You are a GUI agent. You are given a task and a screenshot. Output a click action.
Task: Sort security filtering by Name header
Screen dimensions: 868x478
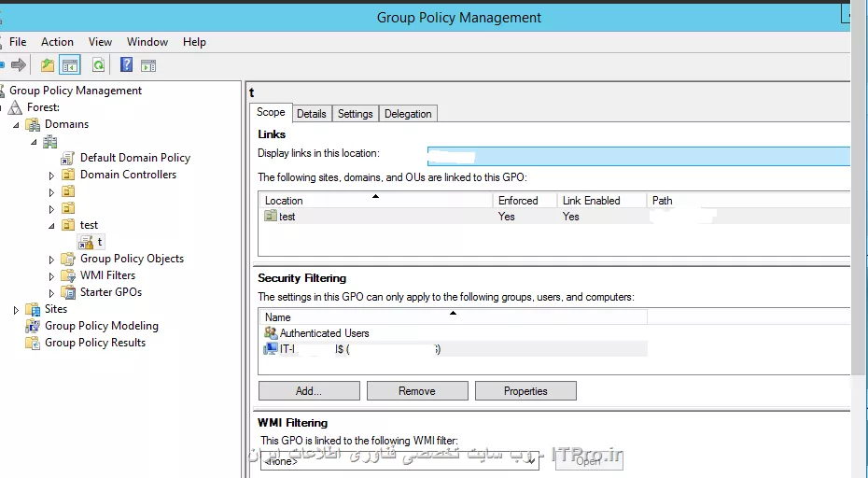point(454,317)
